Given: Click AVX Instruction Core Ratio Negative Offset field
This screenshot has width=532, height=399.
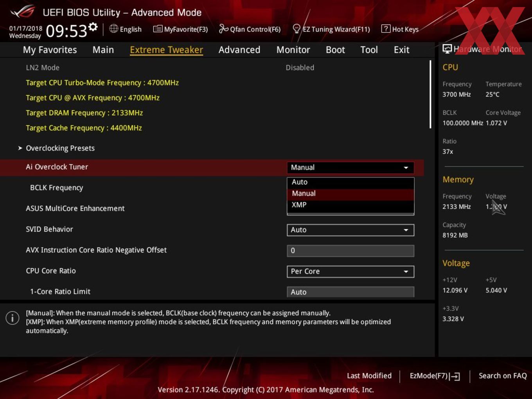Looking at the screenshot, I should (350, 251).
